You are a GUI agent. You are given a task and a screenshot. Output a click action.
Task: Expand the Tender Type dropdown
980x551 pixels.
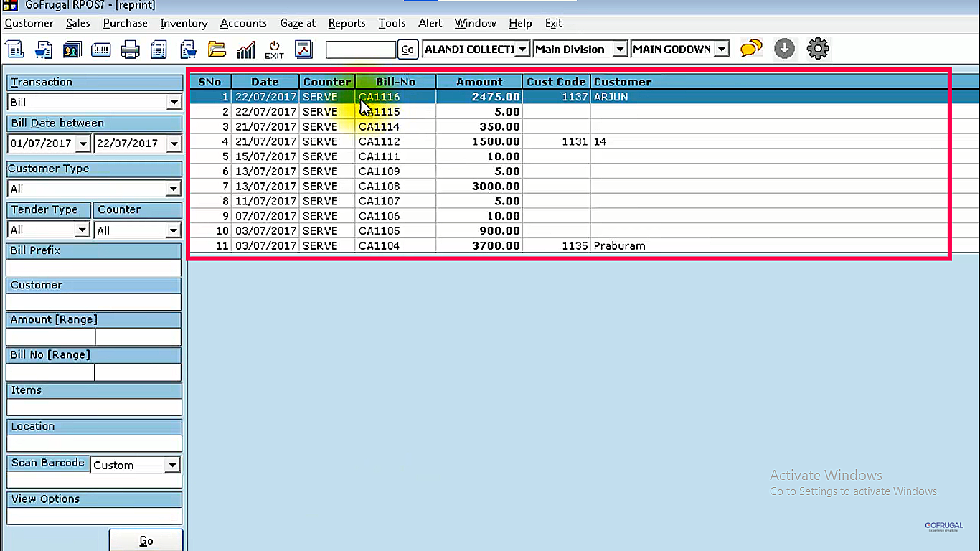(83, 230)
